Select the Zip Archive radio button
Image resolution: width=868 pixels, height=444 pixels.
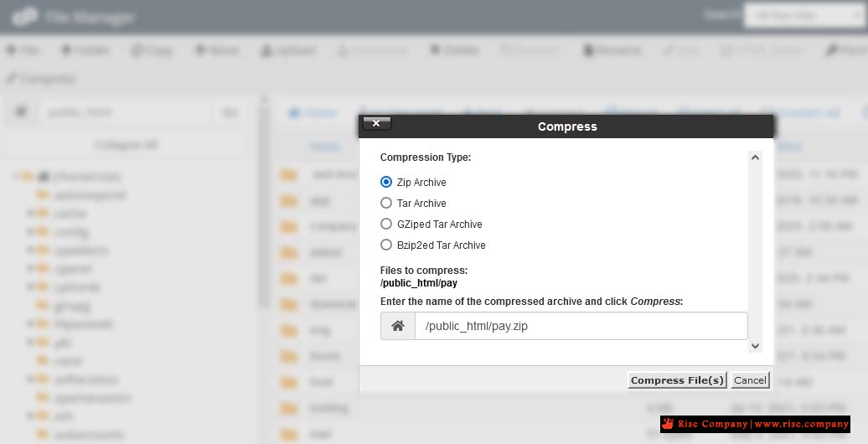386,182
